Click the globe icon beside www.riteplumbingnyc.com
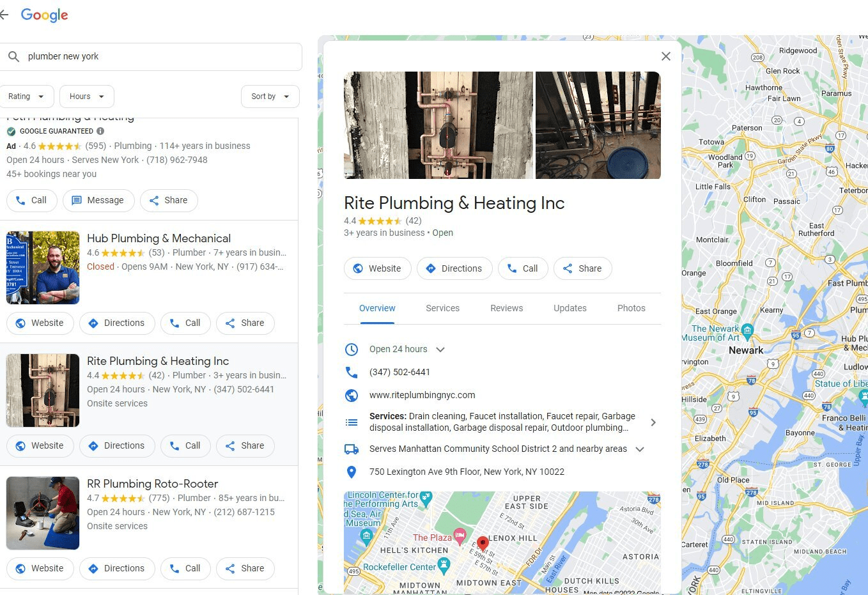 click(352, 396)
